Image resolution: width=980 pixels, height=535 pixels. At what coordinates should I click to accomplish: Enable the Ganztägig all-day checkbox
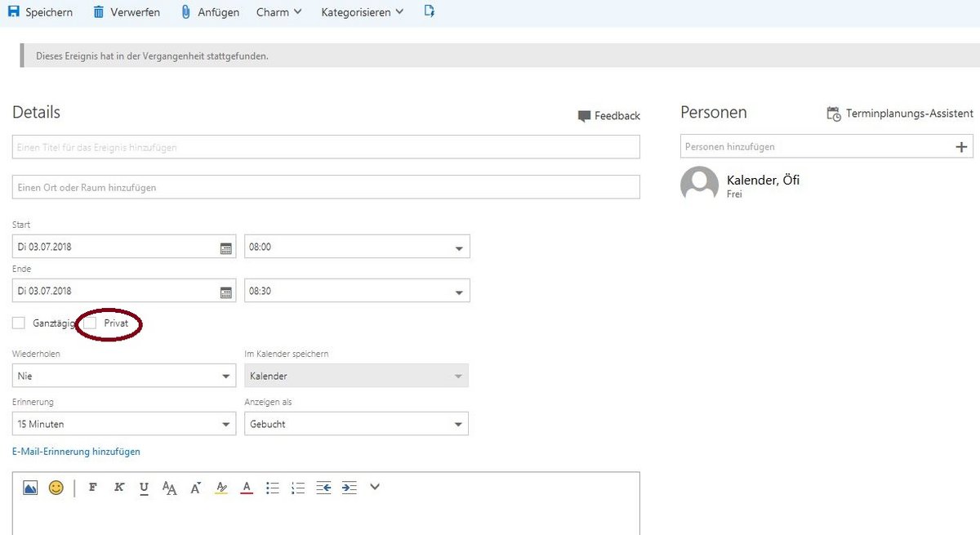coord(19,323)
